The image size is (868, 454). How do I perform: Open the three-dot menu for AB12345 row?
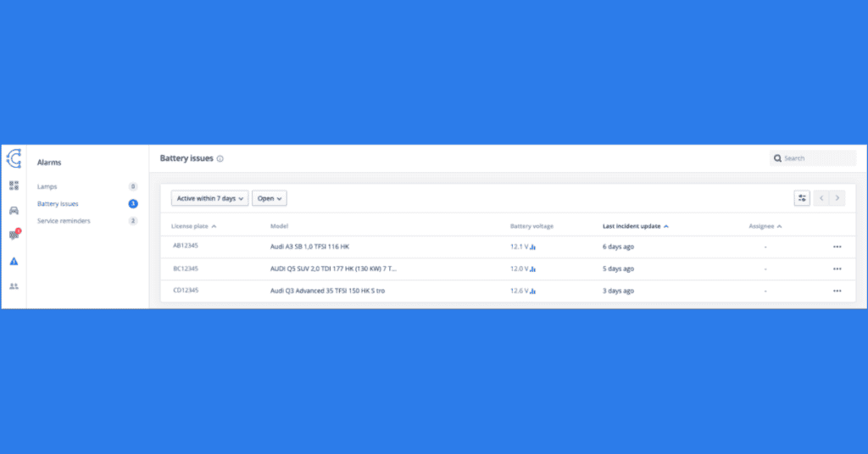pos(837,246)
